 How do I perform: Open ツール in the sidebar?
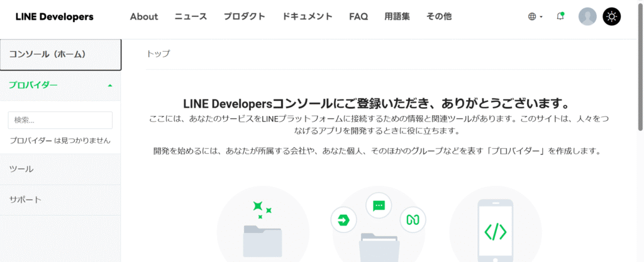click(x=60, y=169)
